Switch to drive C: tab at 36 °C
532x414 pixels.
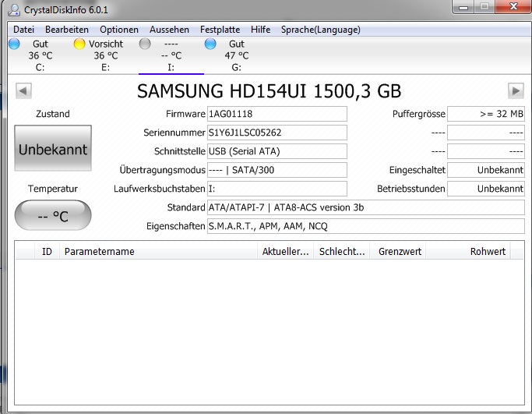click(41, 55)
